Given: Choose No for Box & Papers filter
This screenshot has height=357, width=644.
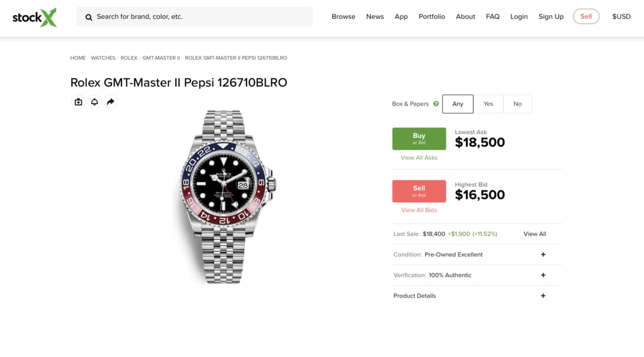Looking at the screenshot, I should 517,104.
